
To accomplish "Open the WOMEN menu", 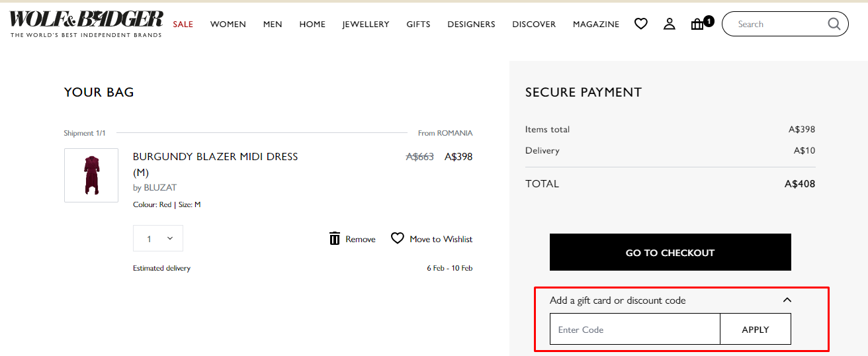I will pos(228,24).
